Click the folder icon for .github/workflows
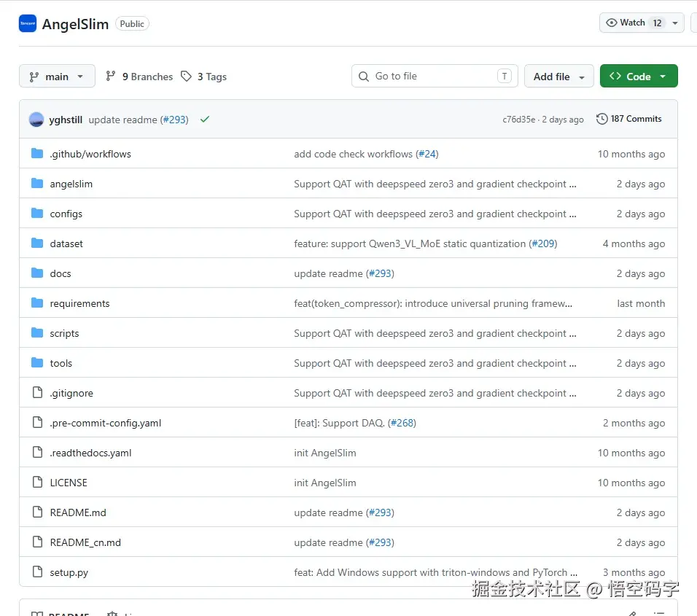This screenshot has width=697, height=616. (x=37, y=153)
